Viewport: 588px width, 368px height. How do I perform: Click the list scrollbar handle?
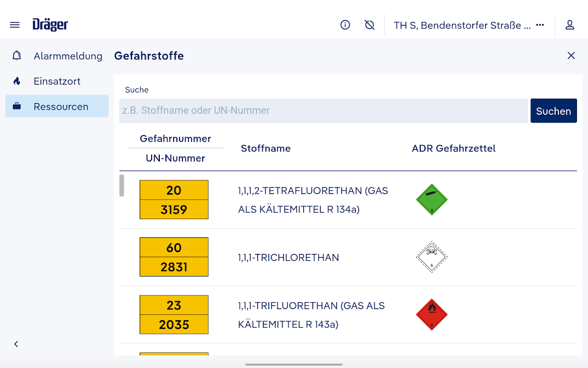coord(122,185)
